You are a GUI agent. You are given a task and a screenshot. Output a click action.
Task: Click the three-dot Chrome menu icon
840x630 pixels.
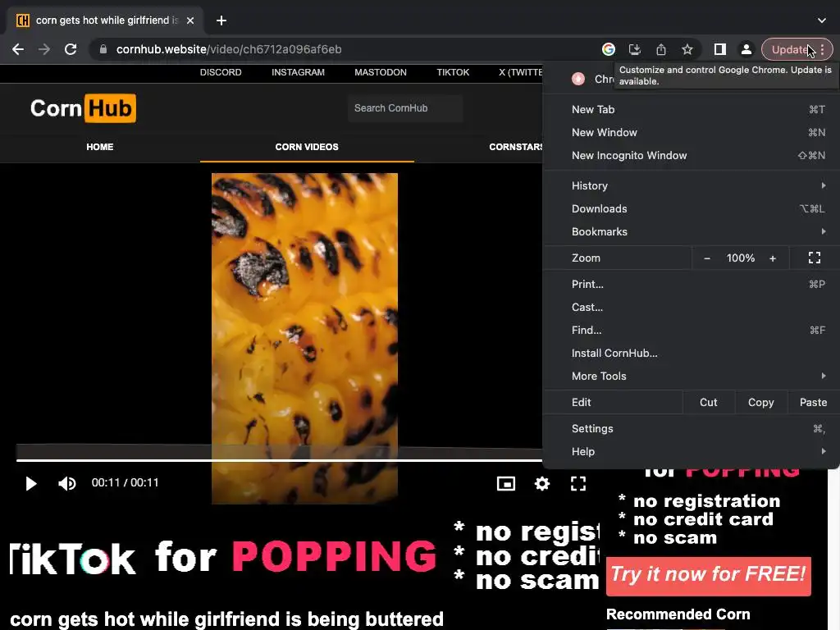pos(822,49)
